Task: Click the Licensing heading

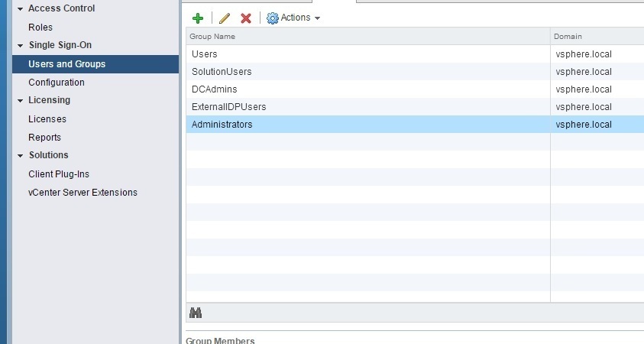Action: pyautogui.click(x=50, y=100)
